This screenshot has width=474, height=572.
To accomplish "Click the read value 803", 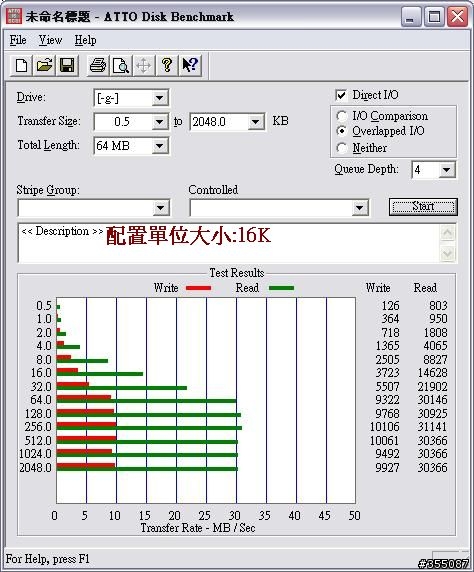I will [x=438, y=305].
